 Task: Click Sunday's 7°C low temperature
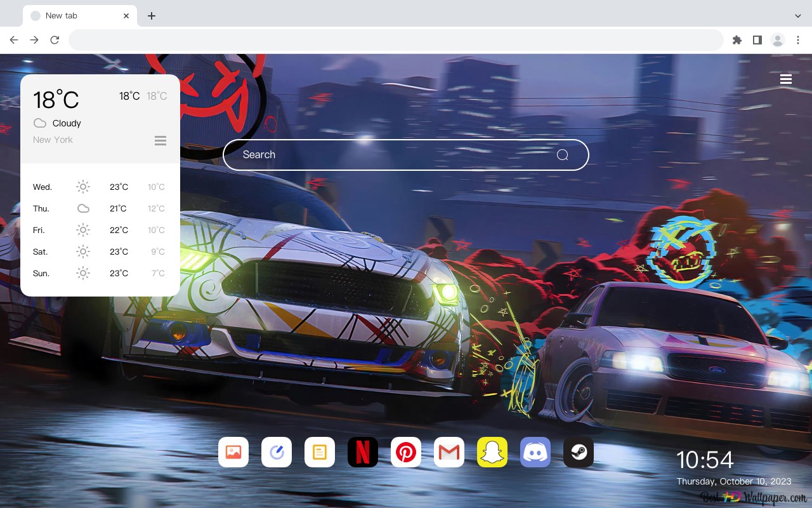pyautogui.click(x=158, y=274)
